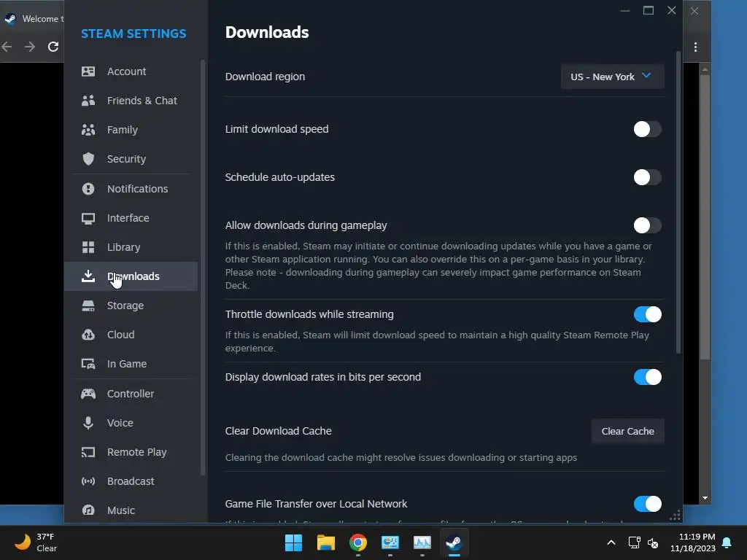Select Voice settings label

point(120,423)
